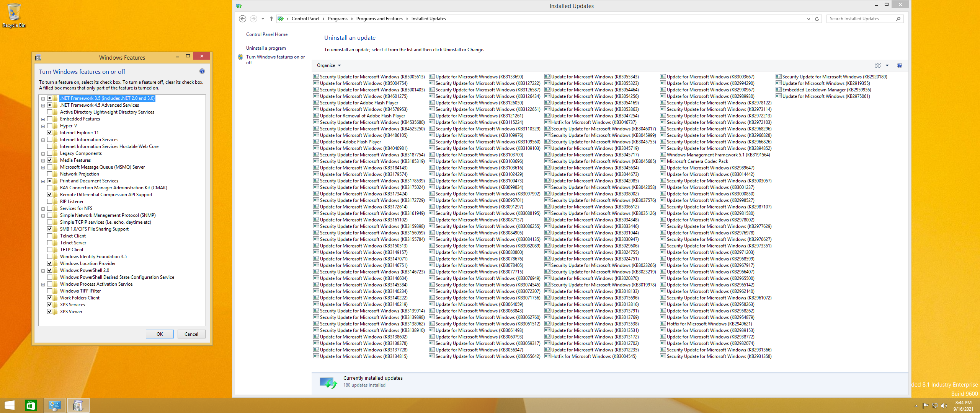980x413 pixels.
Task: Open the address bar history dropdown
Action: (x=808, y=19)
